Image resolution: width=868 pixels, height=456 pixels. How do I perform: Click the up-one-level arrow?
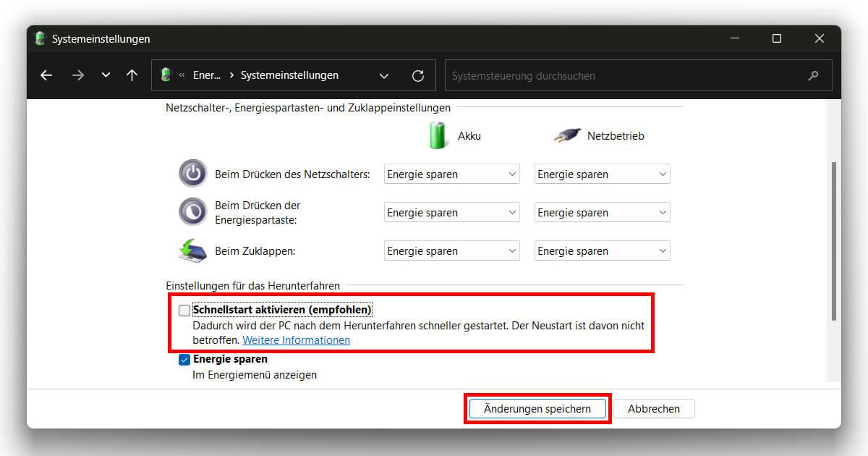[131, 75]
